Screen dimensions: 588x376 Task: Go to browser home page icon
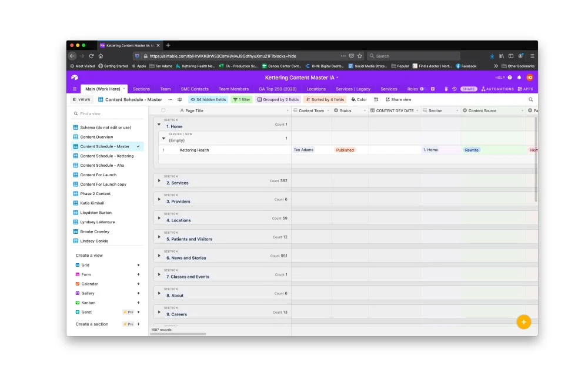click(101, 56)
